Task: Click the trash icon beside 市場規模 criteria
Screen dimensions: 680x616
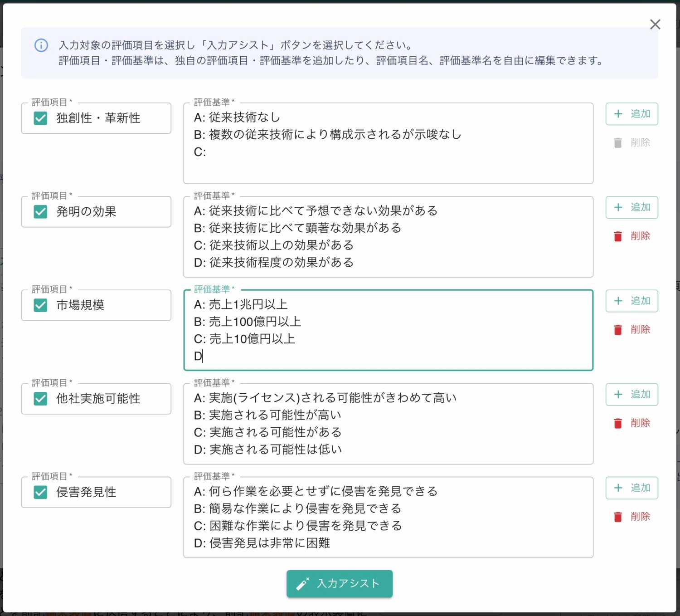Action: point(617,329)
